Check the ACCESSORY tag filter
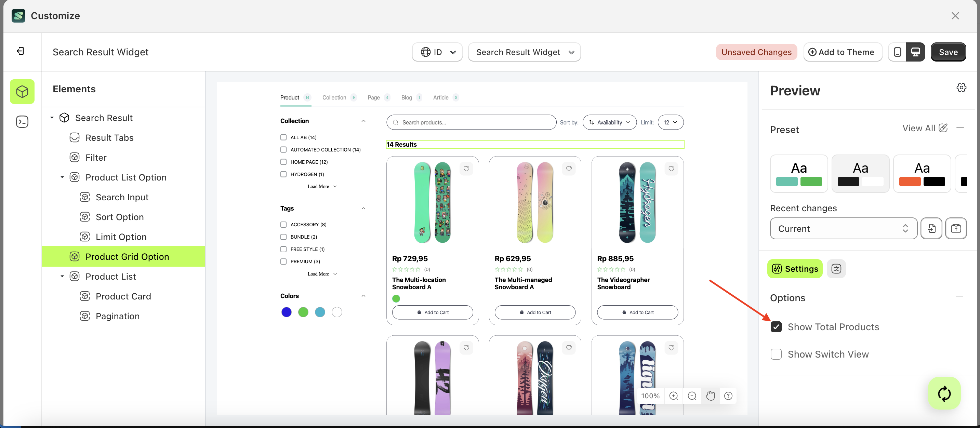 pyautogui.click(x=283, y=225)
